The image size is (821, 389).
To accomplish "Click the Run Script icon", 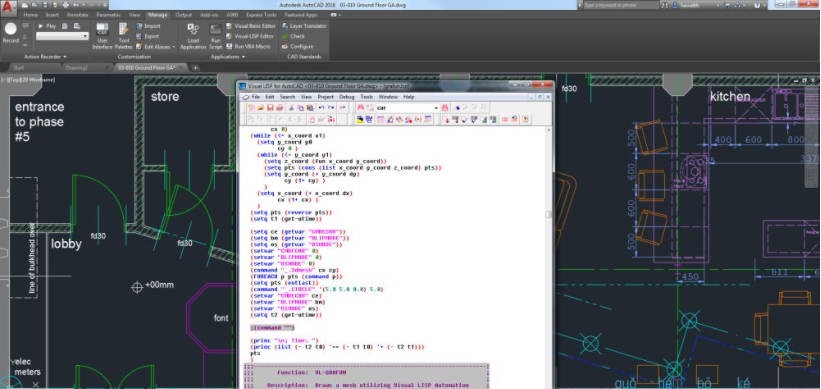I will click(x=215, y=36).
